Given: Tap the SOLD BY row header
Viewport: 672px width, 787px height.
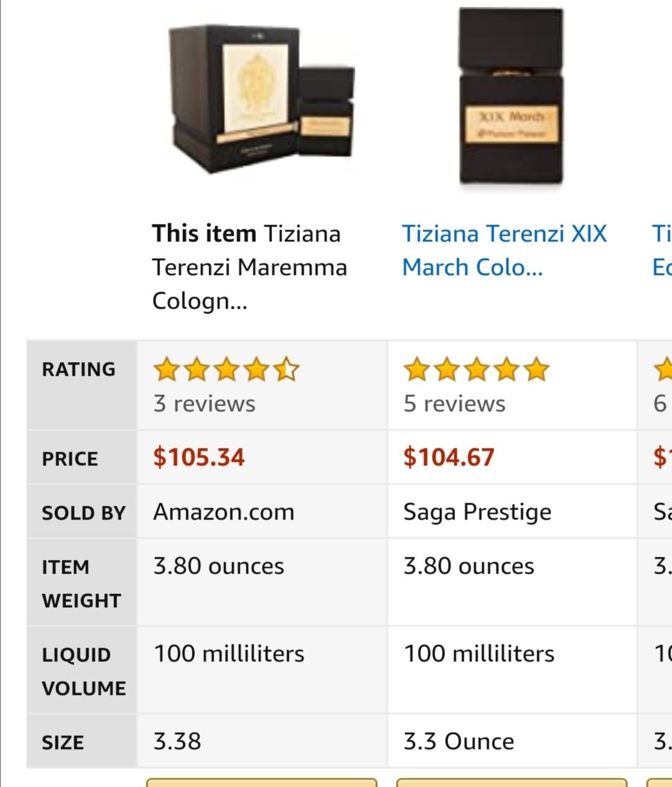Looking at the screenshot, I should (83, 513).
